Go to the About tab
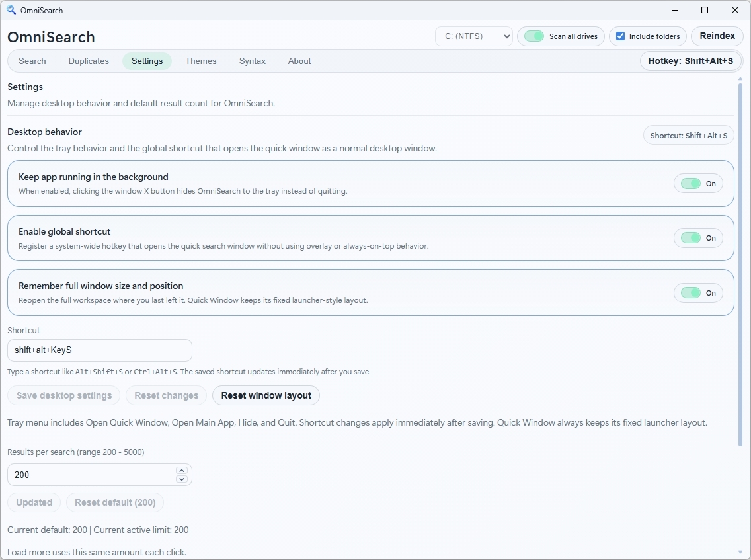 pyautogui.click(x=299, y=61)
